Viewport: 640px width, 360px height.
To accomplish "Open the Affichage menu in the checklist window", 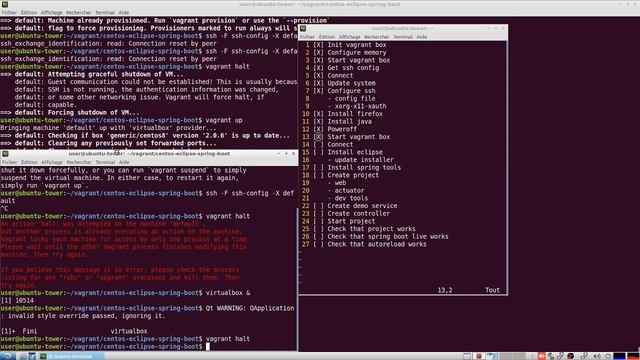I will (x=349, y=37).
